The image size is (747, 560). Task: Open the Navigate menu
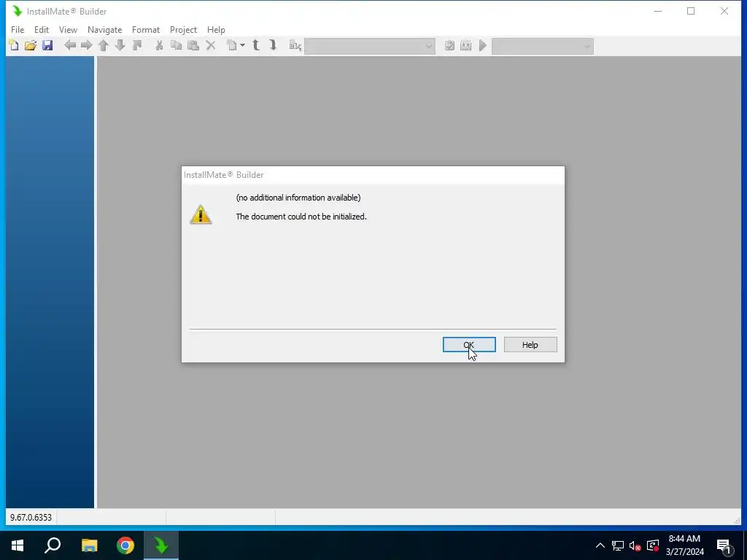pyautogui.click(x=105, y=29)
